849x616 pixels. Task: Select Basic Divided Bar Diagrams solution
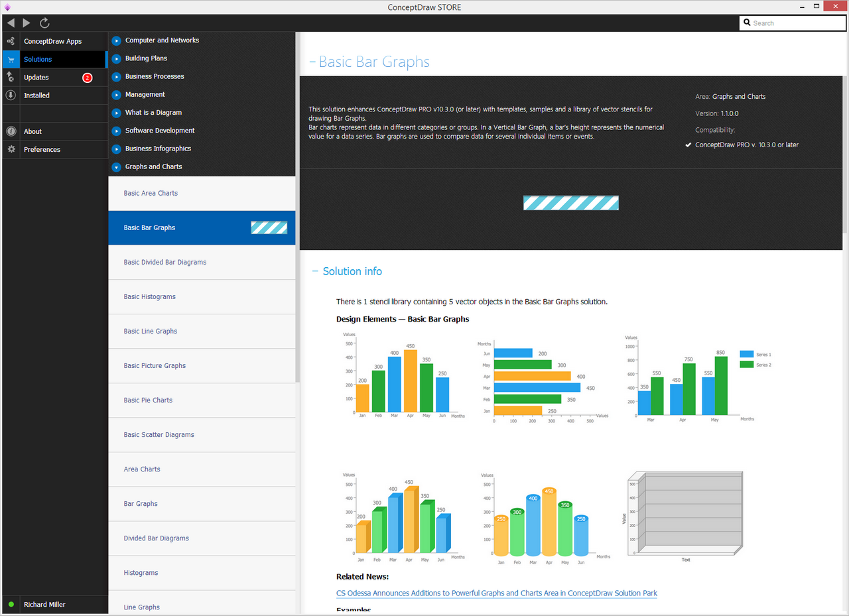202,263
